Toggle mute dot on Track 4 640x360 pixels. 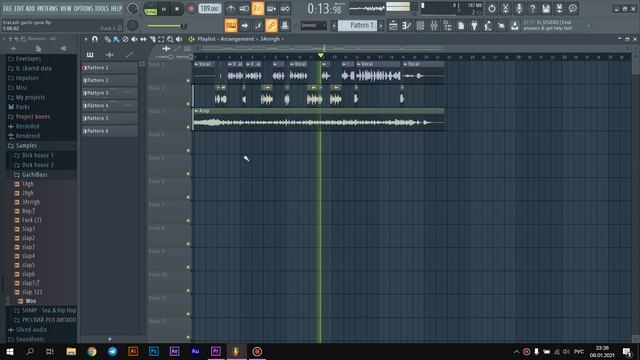tap(188, 151)
